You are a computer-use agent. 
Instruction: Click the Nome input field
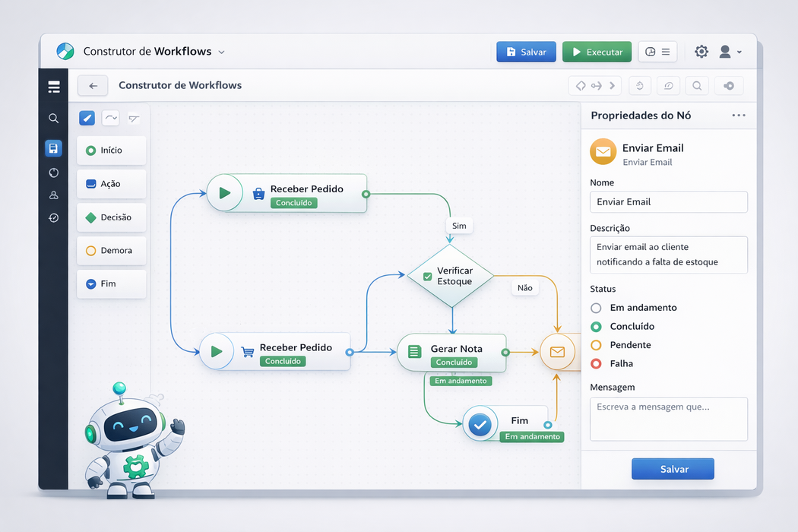[x=668, y=202]
